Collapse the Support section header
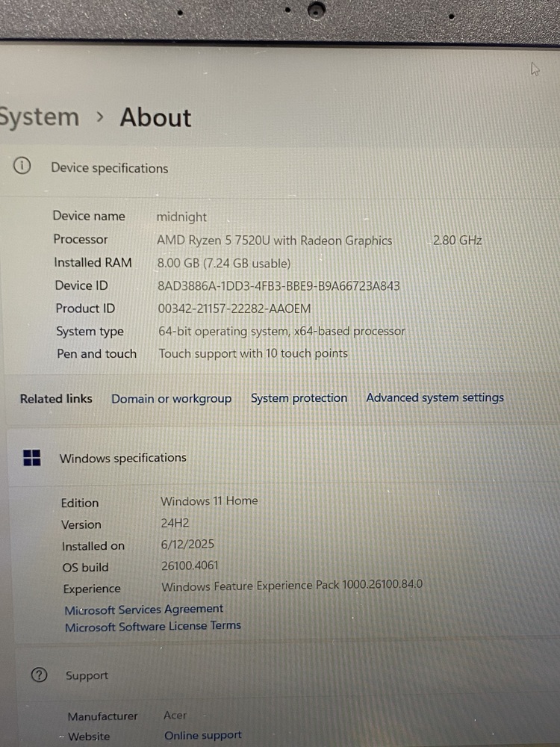This screenshot has width=560, height=747. 87,676
